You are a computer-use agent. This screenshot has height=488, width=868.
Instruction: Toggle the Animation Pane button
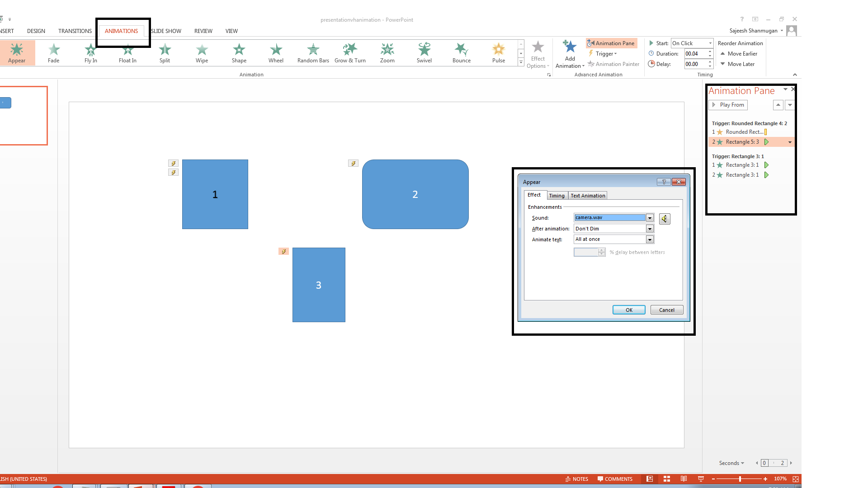[x=611, y=43]
